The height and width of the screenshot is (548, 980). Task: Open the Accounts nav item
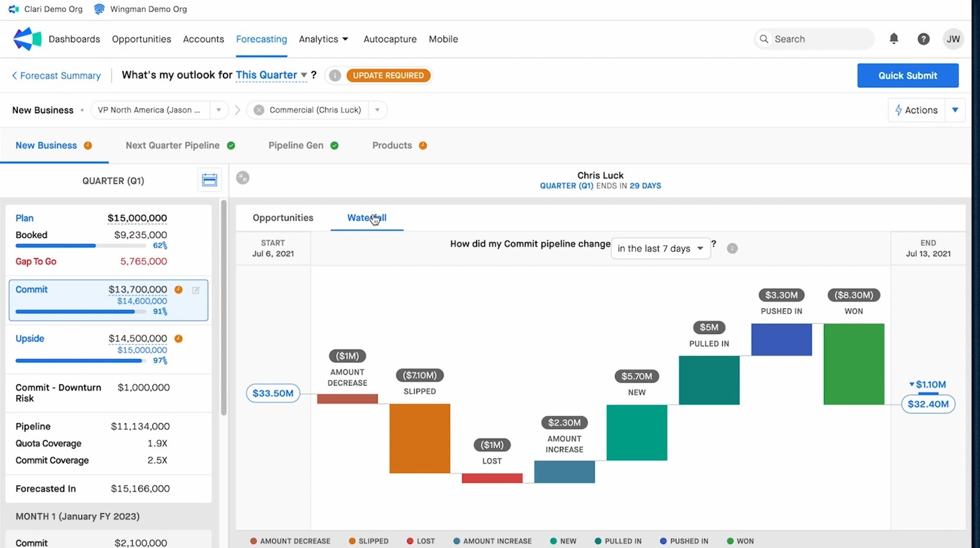coord(203,39)
